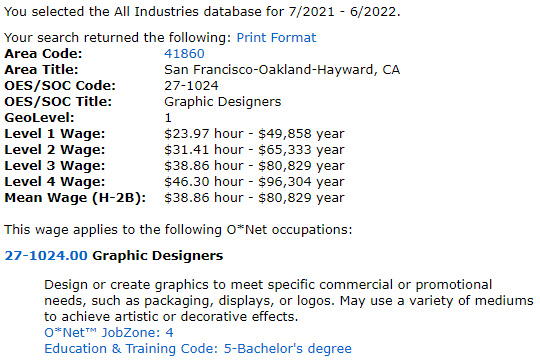
Task: Click the Level 2 Wage value
Action: click(254, 149)
